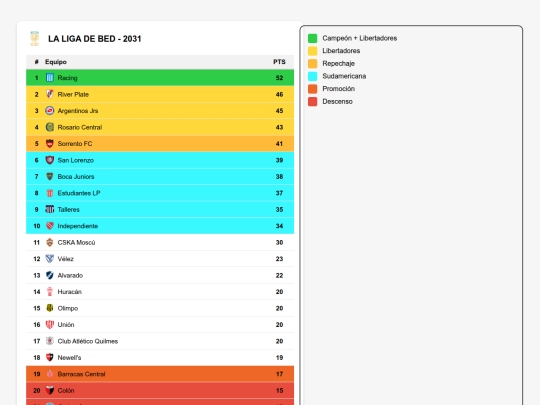The height and width of the screenshot is (405, 540).
Task: Click the cyan Sudamericana legend swatch
Action: [312, 76]
